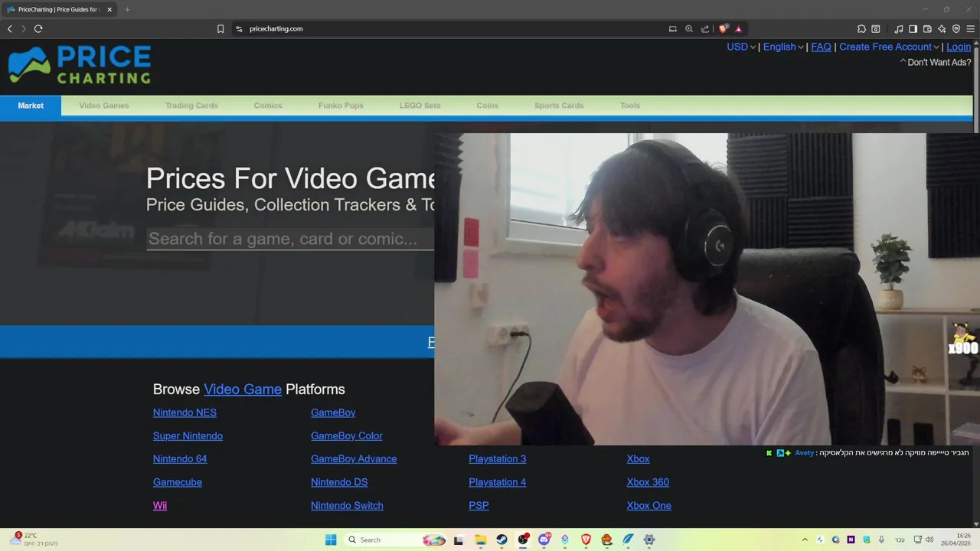
Task: Follow the Video Game heading link
Action: (243, 390)
